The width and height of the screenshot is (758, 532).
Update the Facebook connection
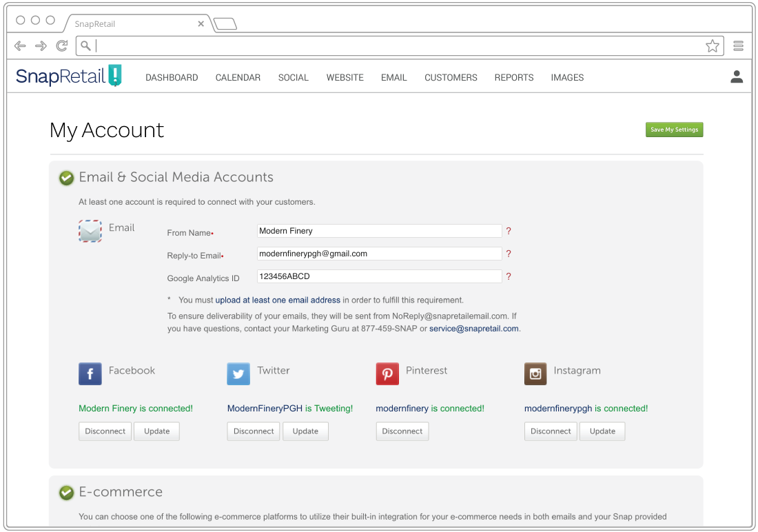[x=156, y=431]
